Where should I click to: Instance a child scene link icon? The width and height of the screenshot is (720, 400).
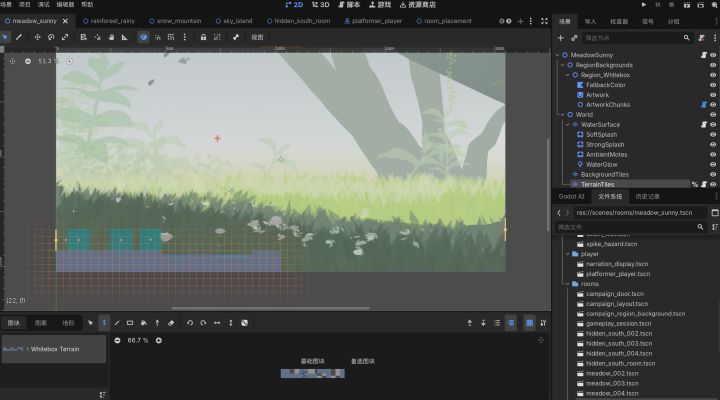[574, 38]
